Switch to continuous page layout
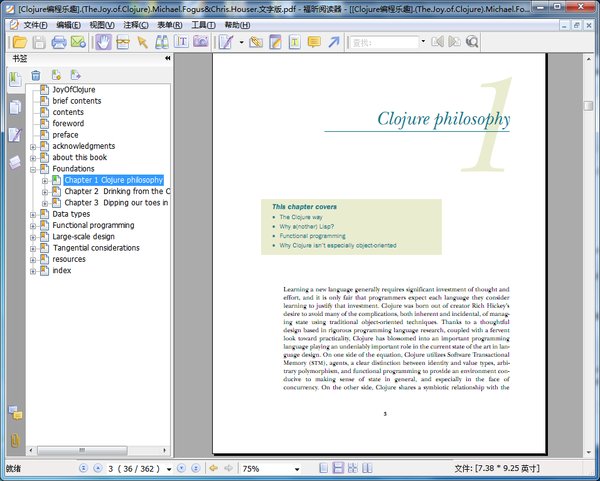This screenshot has height=481, width=600. point(338,468)
